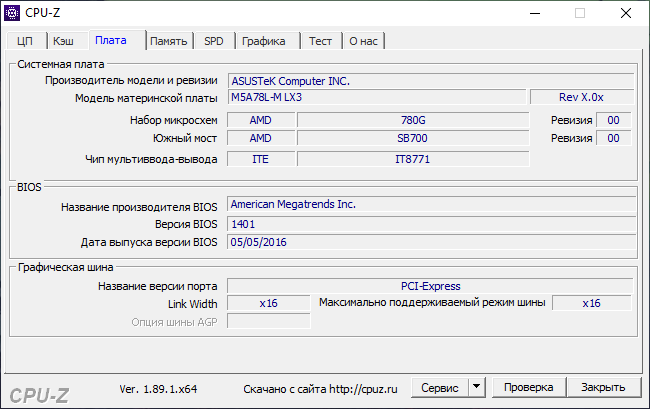The image size is (650, 409).
Task: Switch to the Память tab
Action: pos(169,41)
